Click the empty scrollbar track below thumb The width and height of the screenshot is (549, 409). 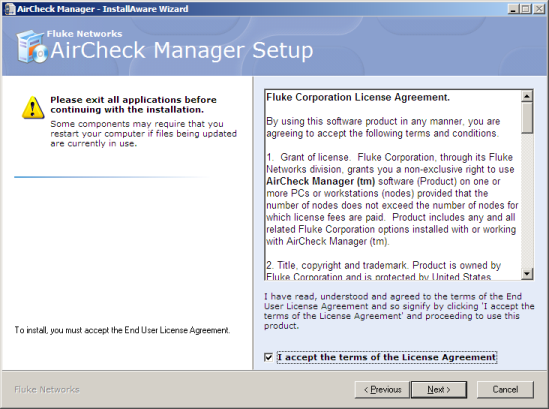coord(527,200)
